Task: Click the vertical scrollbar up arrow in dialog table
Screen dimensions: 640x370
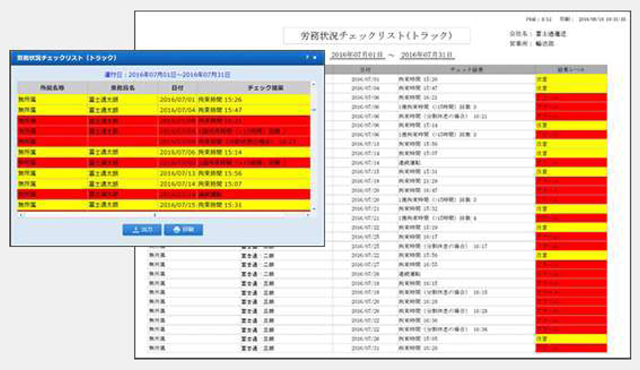Action: (313, 84)
